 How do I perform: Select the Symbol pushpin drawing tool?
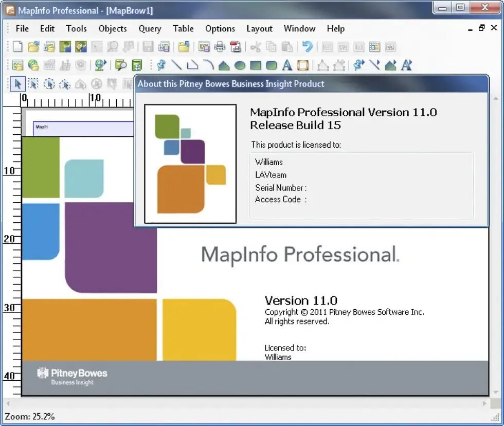click(x=161, y=65)
